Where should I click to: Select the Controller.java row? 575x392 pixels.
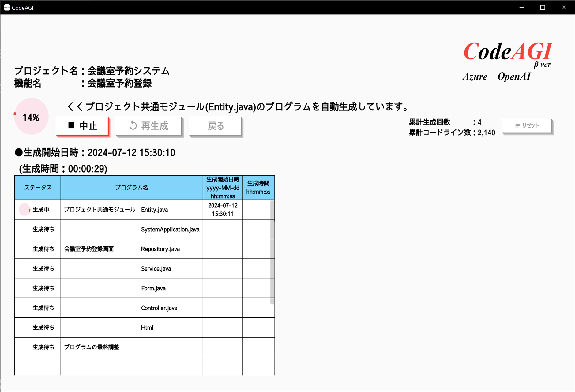point(145,308)
